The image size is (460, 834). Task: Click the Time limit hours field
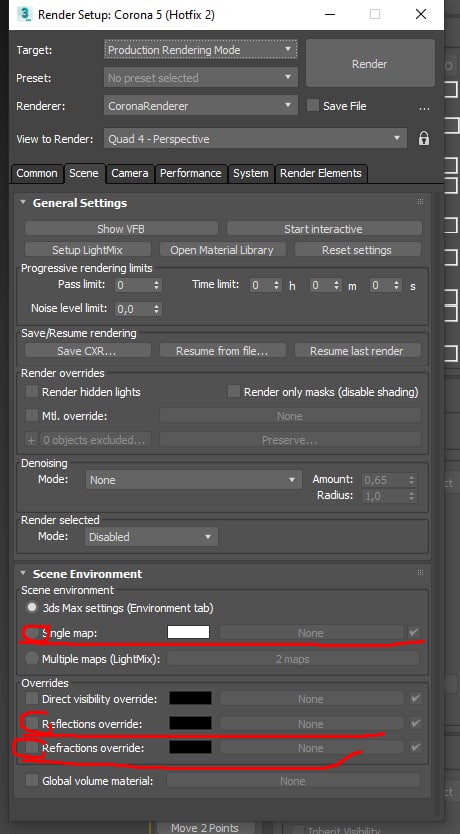tap(261, 285)
